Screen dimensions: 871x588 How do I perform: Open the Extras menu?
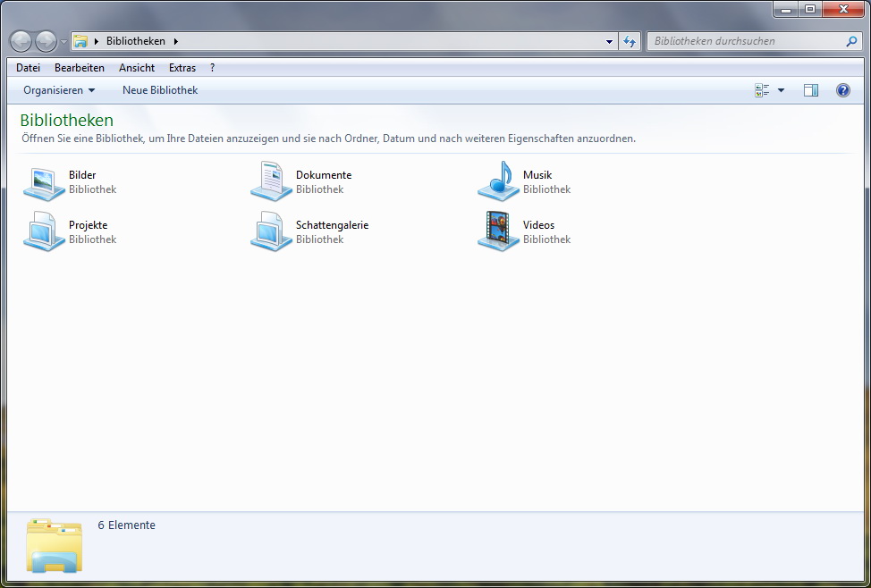182,68
